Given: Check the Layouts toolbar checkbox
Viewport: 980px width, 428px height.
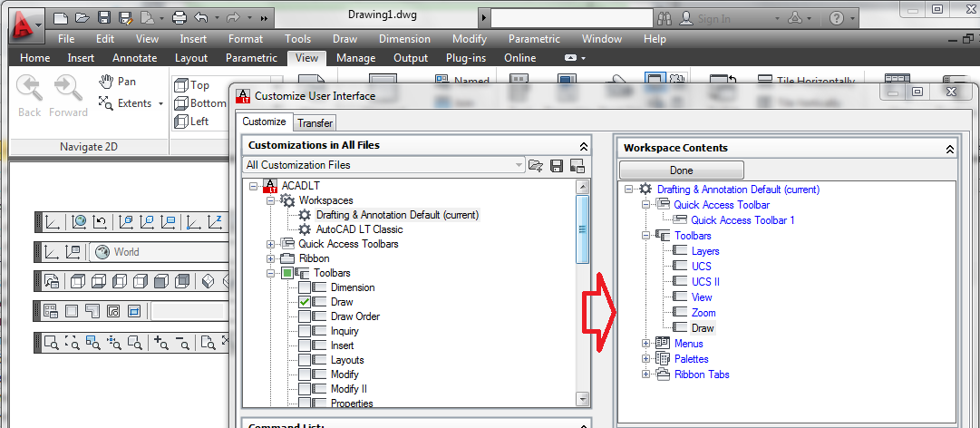Looking at the screenshot, I should point(305,361).
